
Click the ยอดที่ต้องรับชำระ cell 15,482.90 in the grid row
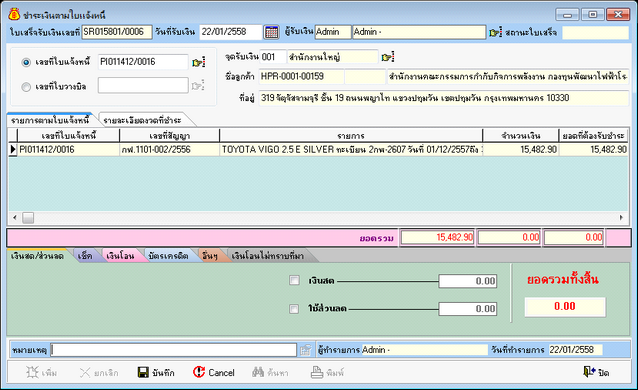pos(593,149)
